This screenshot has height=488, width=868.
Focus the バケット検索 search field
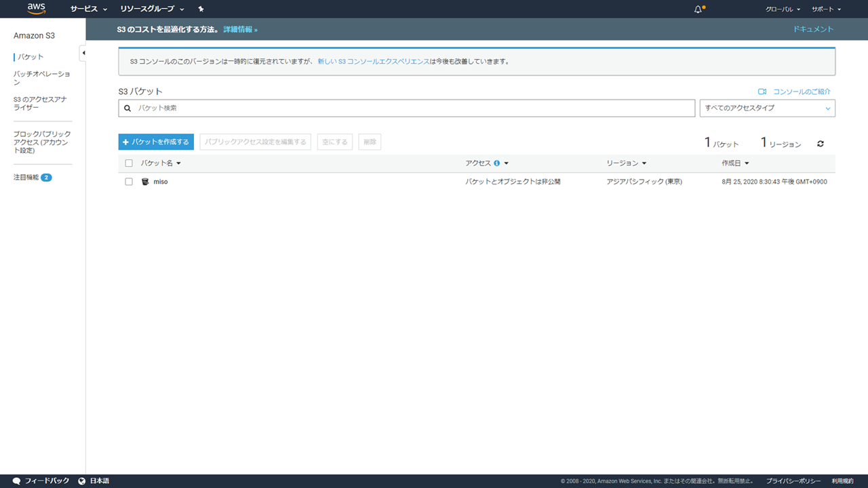407,108
